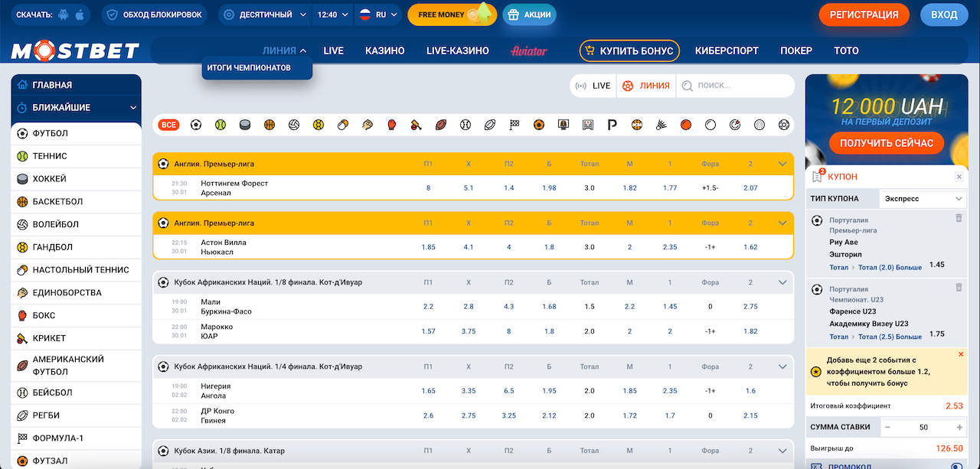Delete Риу Аве – Эшторил bet with trash icon
Image resolution: width=980 pixels, height=469 pixels.
[959, 219]
